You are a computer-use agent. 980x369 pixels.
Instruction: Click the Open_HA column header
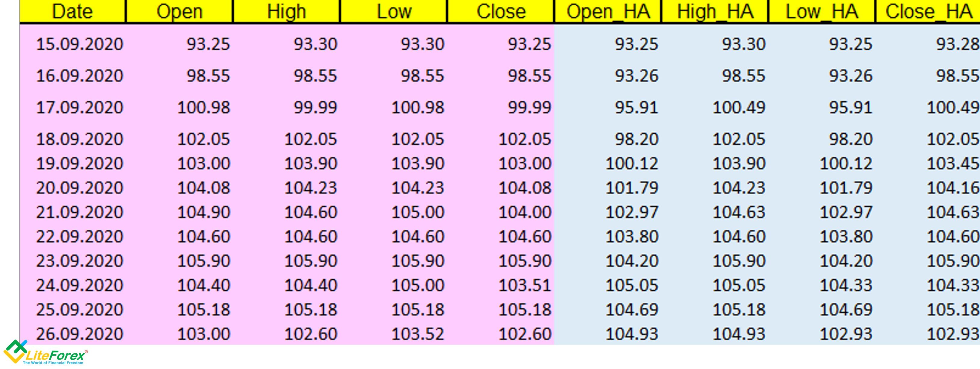pos(608,11)
